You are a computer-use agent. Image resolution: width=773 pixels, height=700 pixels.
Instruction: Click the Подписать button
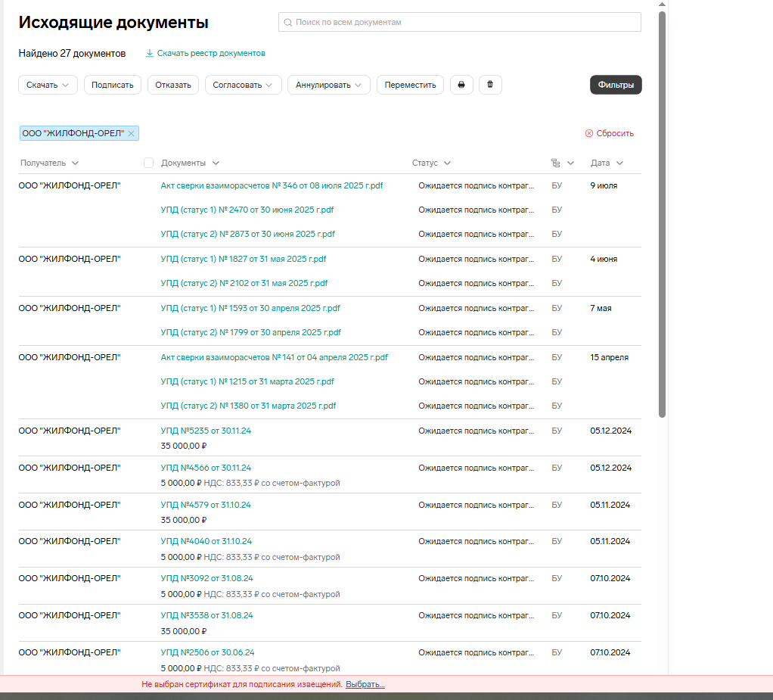113,85
